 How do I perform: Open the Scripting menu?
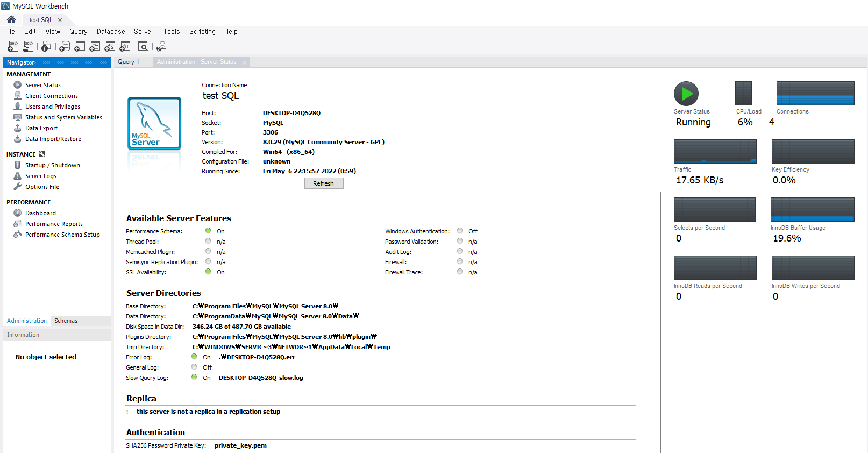[x=202, y=32]
